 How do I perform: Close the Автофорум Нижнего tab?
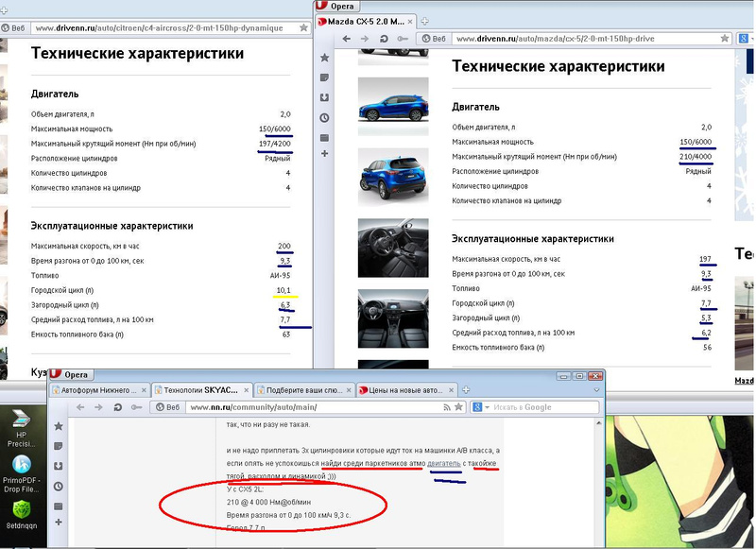tap(143, 390)
